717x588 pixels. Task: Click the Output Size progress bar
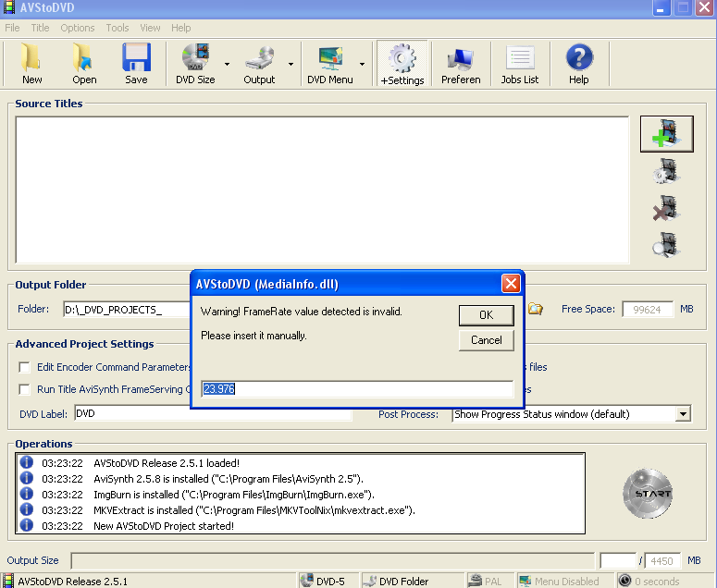(332, 560)
